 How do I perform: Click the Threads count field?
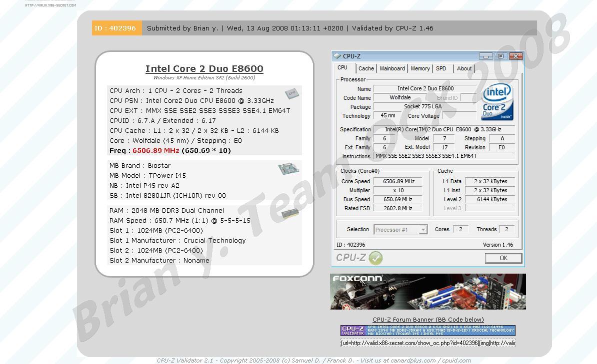[507, 229]
